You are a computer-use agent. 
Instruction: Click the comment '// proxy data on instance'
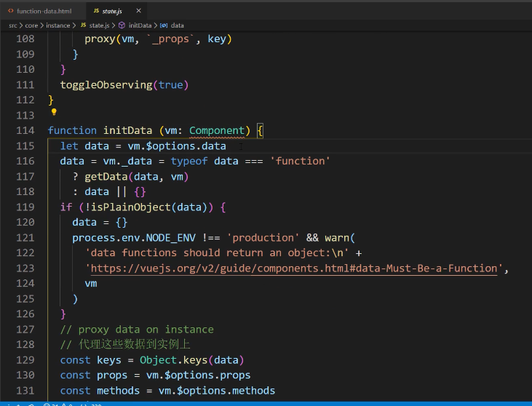click(137, 330)
